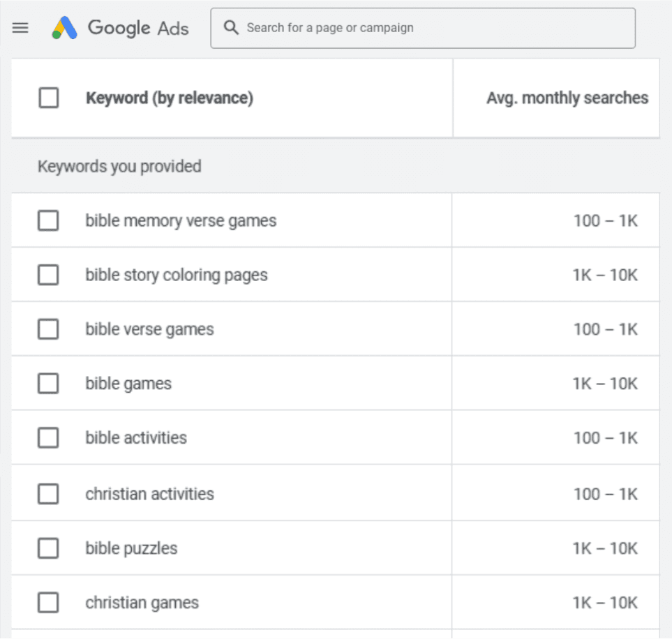672x639 pixels.
Task: Click the Google Ads wordmark text
Action: [137, 28]
